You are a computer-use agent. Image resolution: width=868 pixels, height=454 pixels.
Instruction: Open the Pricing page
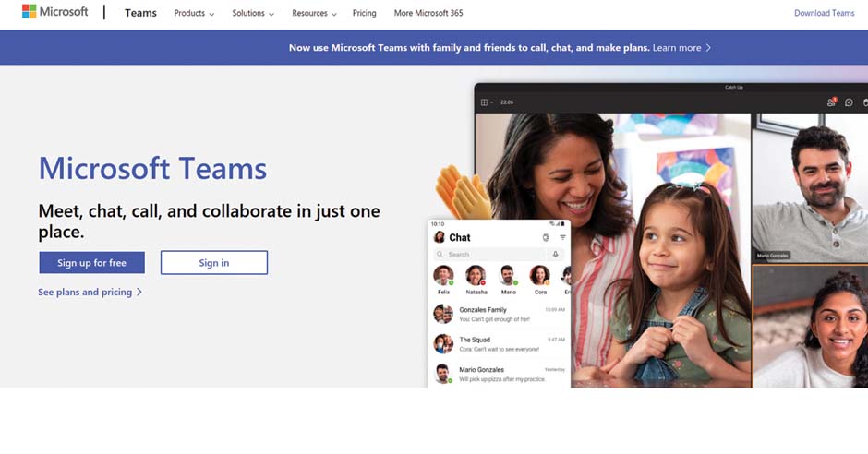coord(364,13)
